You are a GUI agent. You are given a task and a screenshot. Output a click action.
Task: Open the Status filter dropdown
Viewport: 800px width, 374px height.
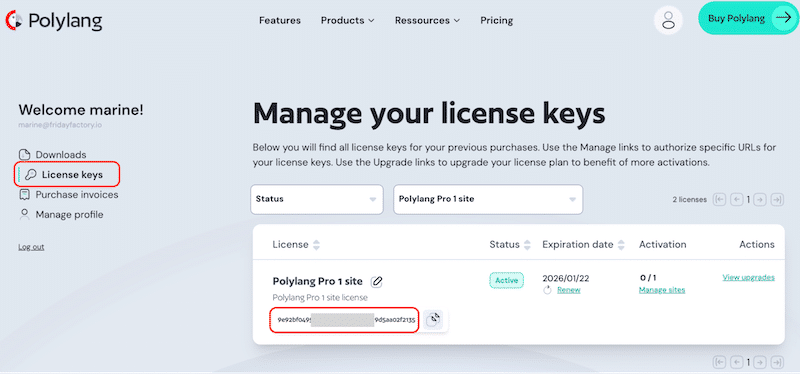317,199
